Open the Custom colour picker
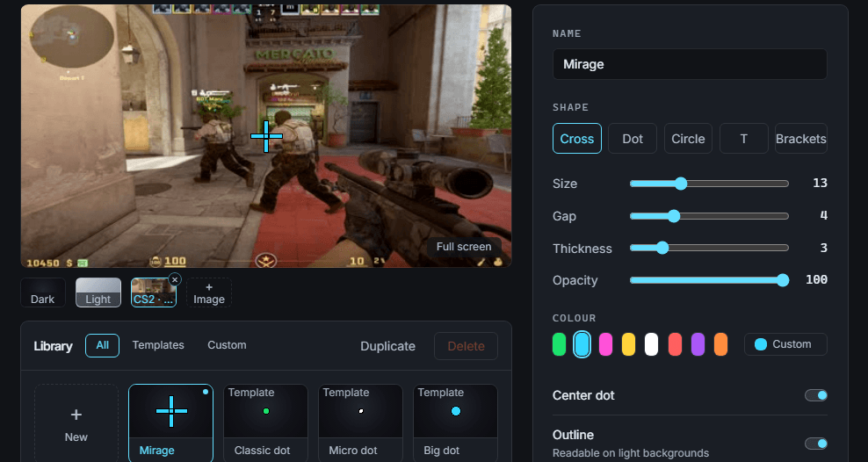The width and height of the screenshot is (868, 462). (785, 344)
